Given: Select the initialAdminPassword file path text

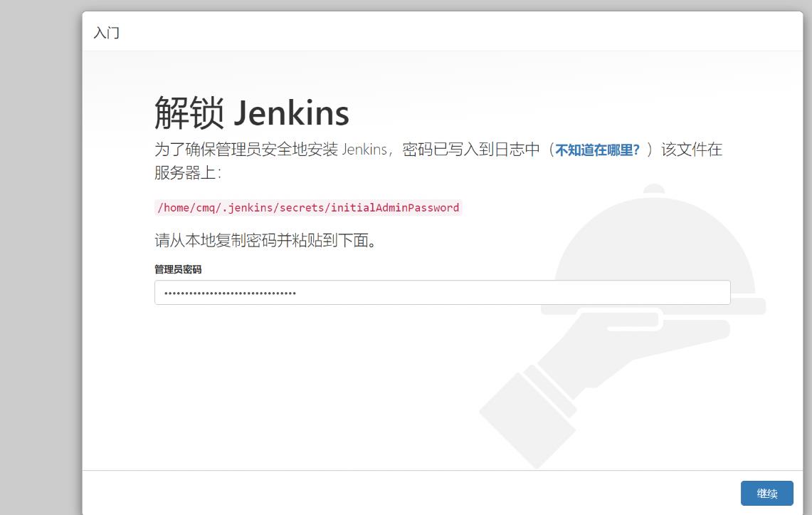Looking at the screenshot, I should tap(308, 208).
